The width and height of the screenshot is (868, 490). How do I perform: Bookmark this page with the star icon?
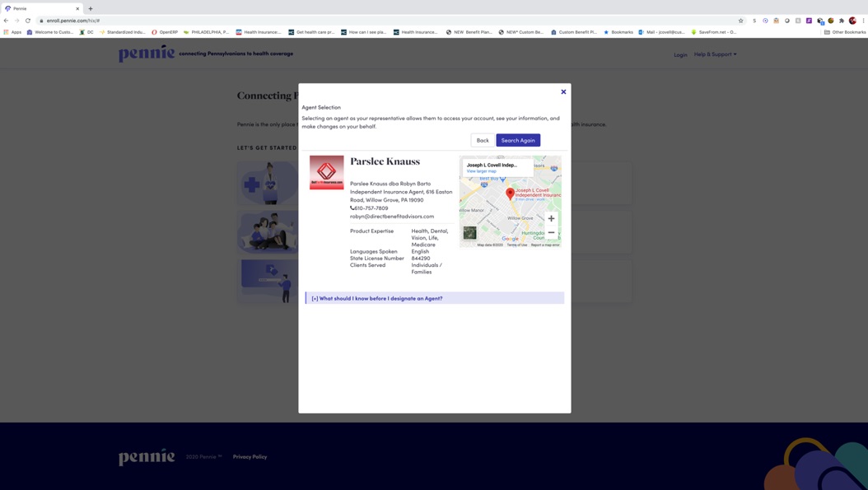740,21
